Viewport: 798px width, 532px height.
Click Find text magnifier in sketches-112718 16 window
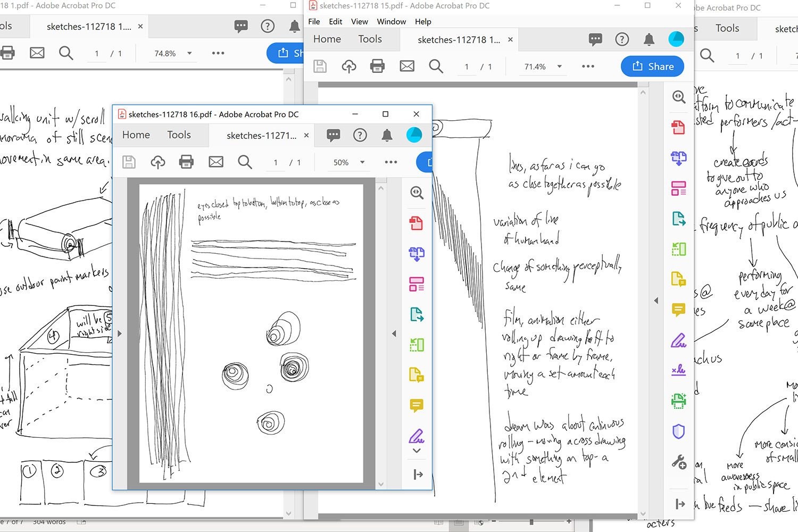245,162
